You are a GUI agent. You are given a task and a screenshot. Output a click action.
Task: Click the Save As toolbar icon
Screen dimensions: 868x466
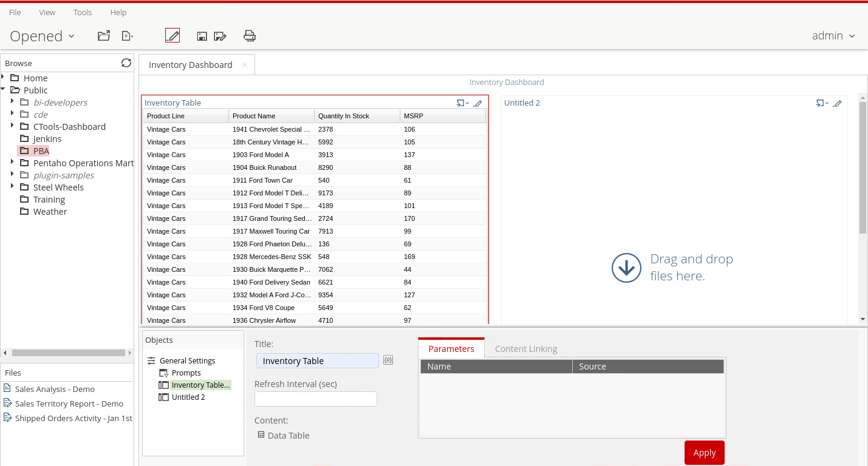(220, 36)
